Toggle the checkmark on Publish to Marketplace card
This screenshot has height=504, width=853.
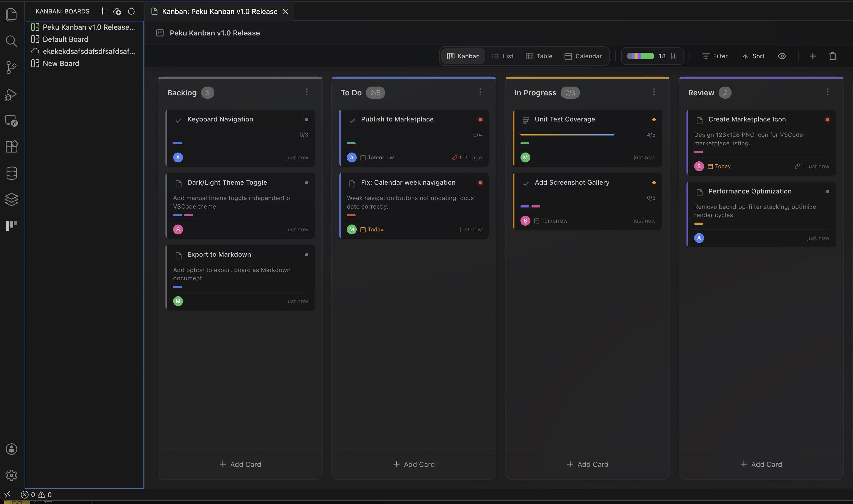click(x=352, y=120)
